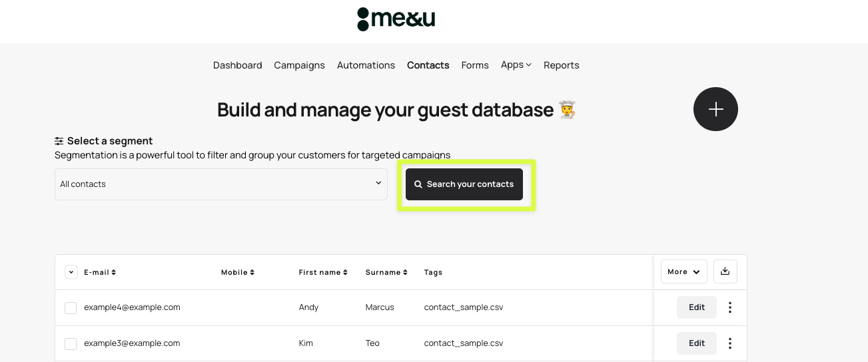868x362 pixels.
Task: Open the More actions dropdown
Action: click(683, 271)
